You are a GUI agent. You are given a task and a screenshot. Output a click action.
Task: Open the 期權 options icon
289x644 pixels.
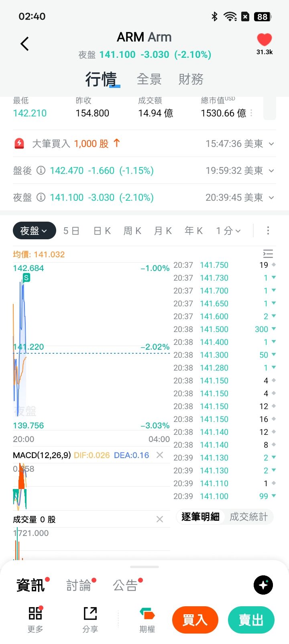coord(147,614)
